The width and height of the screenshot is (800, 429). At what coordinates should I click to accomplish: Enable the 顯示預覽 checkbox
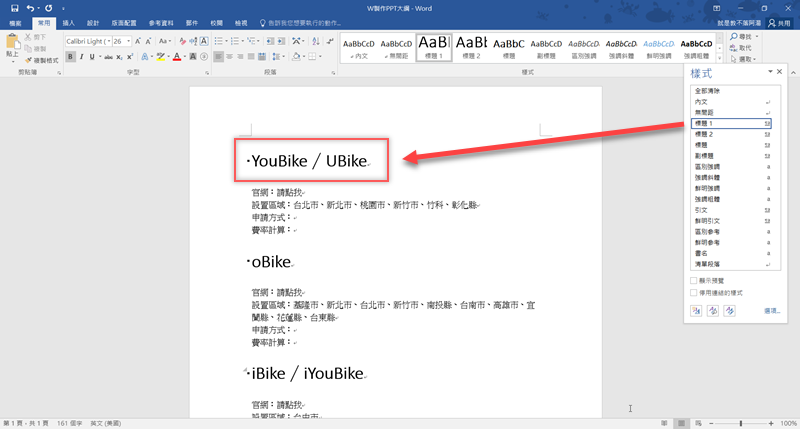tap(694, 281)
